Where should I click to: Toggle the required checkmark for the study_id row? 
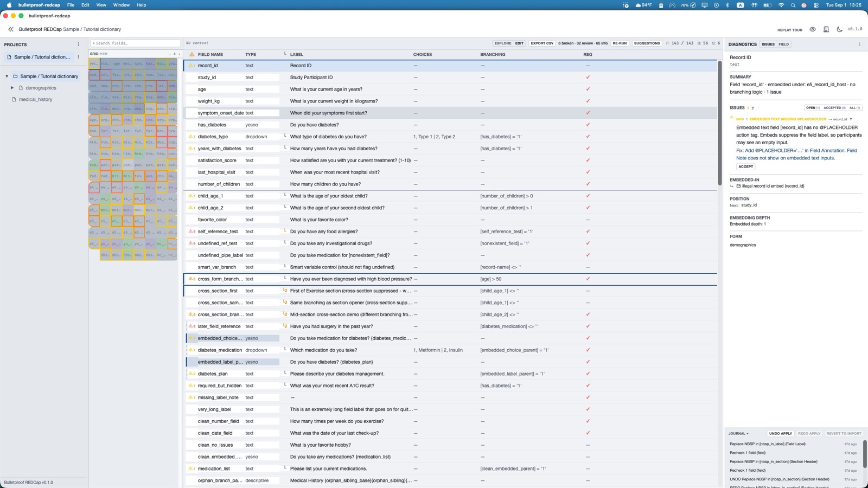point(588,78)
